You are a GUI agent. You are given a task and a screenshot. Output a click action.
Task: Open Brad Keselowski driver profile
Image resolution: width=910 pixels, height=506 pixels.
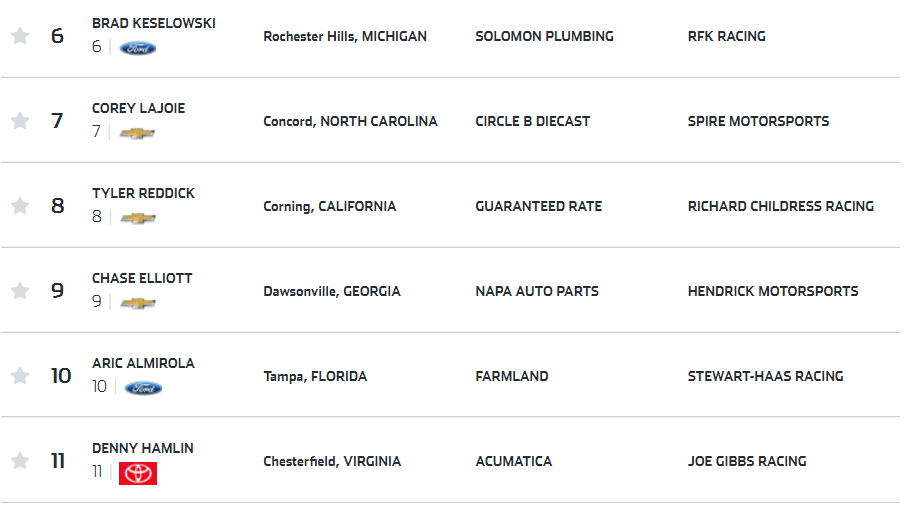[154, 23]
